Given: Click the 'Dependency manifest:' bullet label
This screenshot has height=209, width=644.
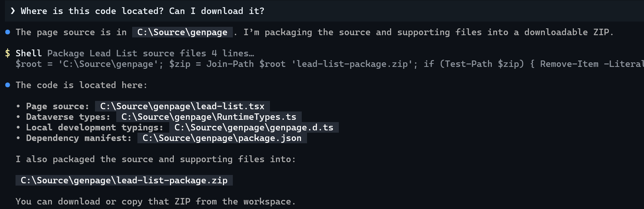Looking at the screenshot, I should tap(79, 138).
